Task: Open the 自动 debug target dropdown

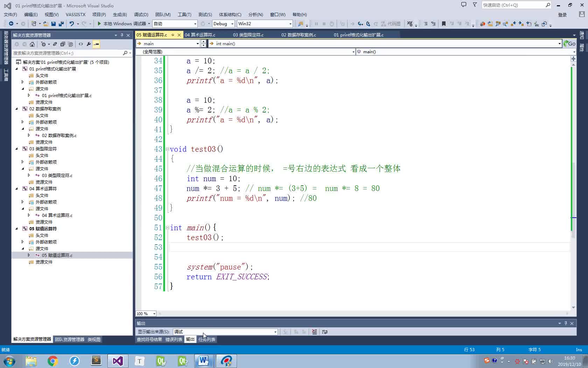Action: 175,23
